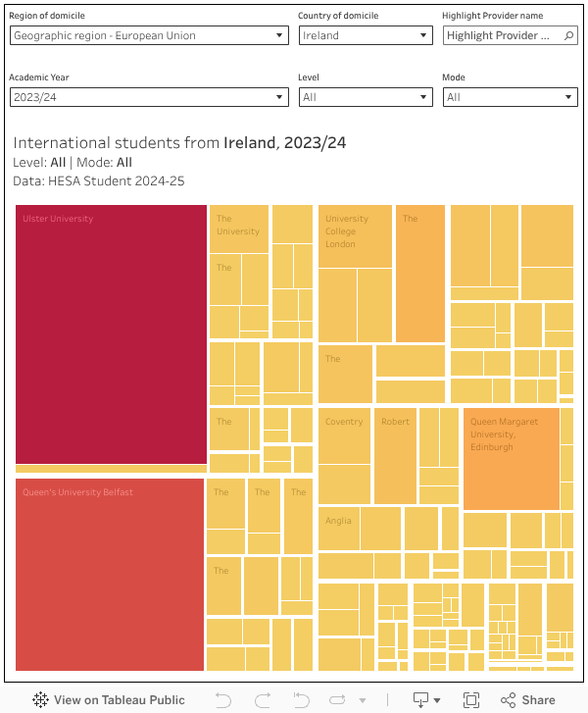The width and height of the screenshot is (588, 713).
Task: Open the Mode filter dropdown
Action: click(510, 97)
